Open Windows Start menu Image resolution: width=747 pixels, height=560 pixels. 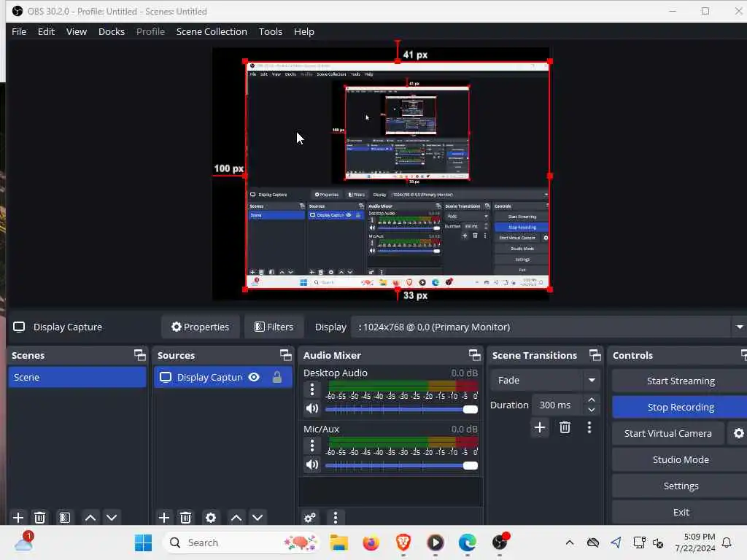pos(143,542)
